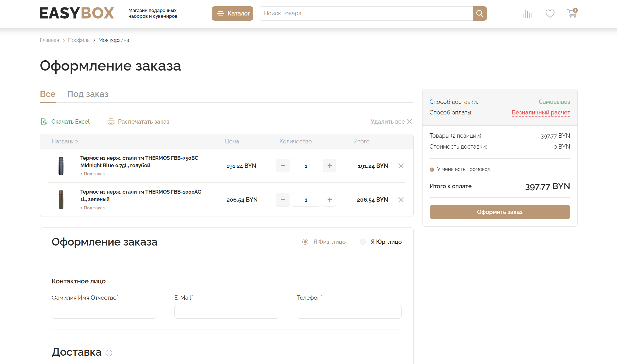Viewport: 617px width, 364px height.
Task: Expand the У меня есть промокод option
Action: [x=463, y=169]
